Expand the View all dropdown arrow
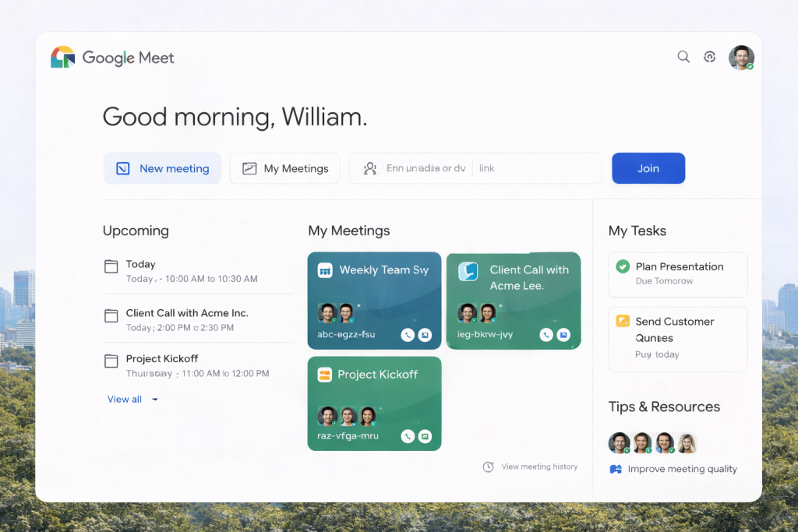The height and width of the screenshot is (532, 798). pos(155,400)
